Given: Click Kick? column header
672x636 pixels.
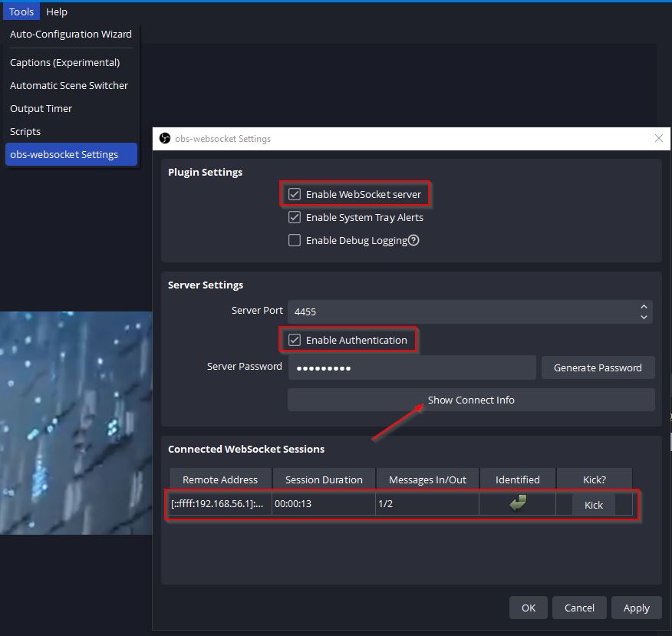Looking at the screenshot, I should (594, 479).
